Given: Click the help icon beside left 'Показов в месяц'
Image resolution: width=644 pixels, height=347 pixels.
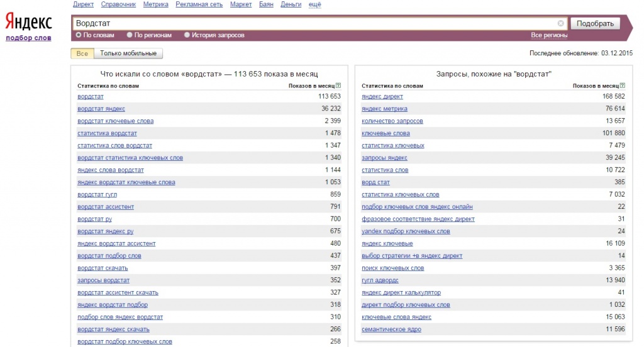Looking at the screenshot, I should pyautogui.click(x=338, y=85).
